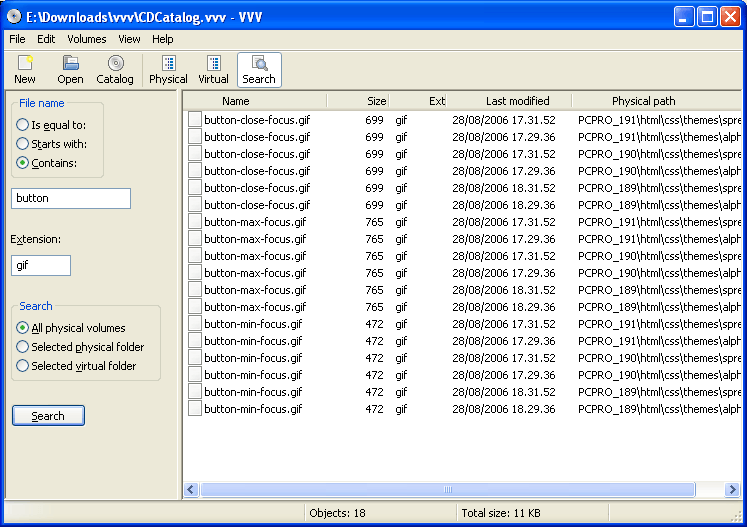
Task: Open the Edit menu
Action: pyautogui.click(x=46, y=39)
